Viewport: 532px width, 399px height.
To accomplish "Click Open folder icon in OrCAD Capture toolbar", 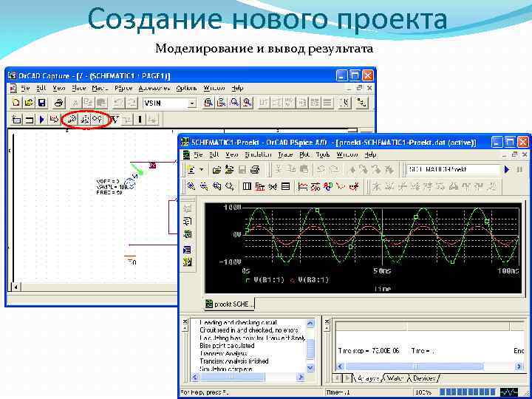I will point(29,103).
